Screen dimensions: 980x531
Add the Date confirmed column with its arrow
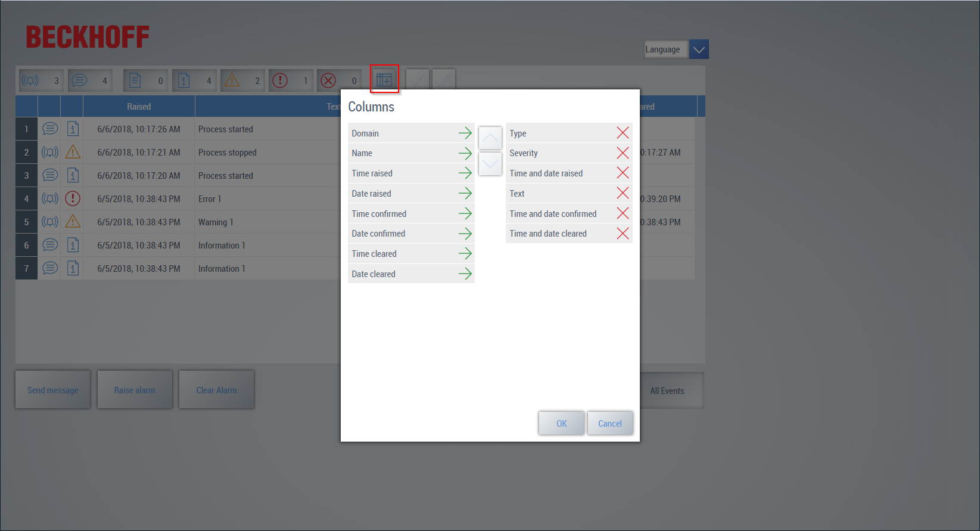coord(465,234)
